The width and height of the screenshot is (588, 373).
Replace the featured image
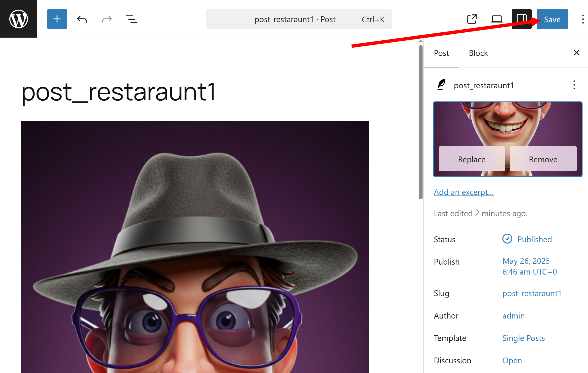[471, 159]
